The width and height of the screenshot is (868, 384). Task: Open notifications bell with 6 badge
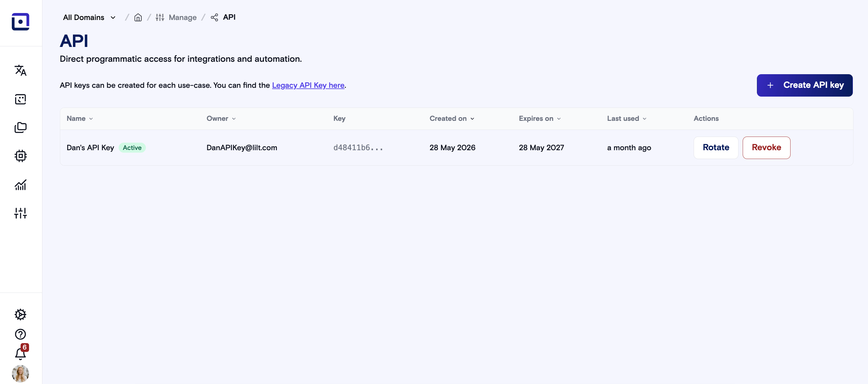coord(21,353)
